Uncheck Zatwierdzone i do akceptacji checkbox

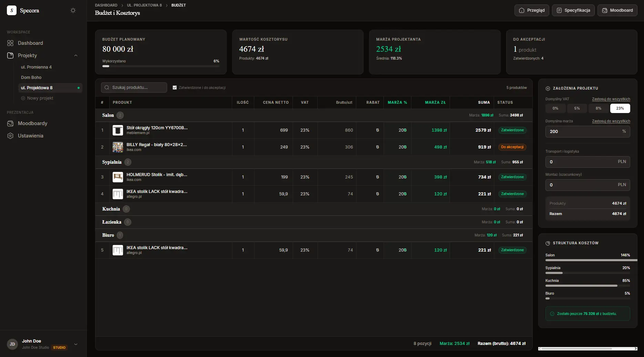click(175, 88)
